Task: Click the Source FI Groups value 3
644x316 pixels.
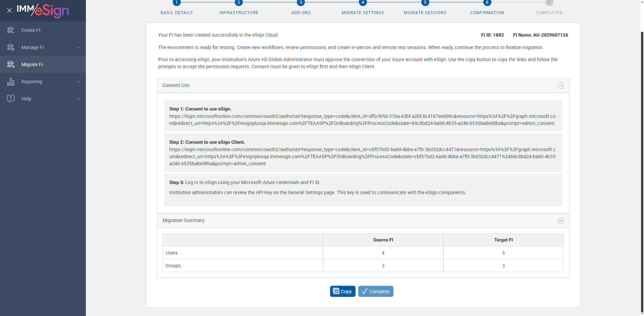Action: tap(383, 266)
